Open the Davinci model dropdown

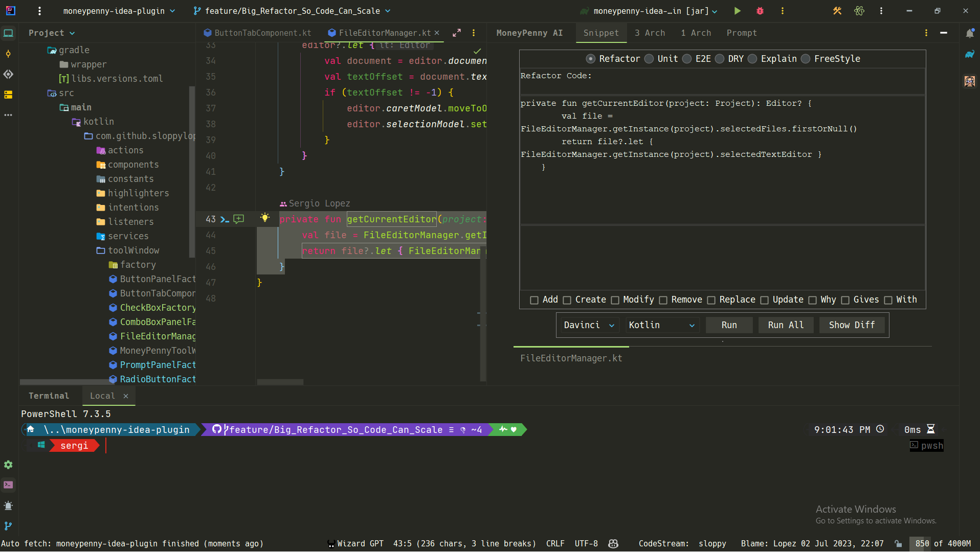pos(589,325)
